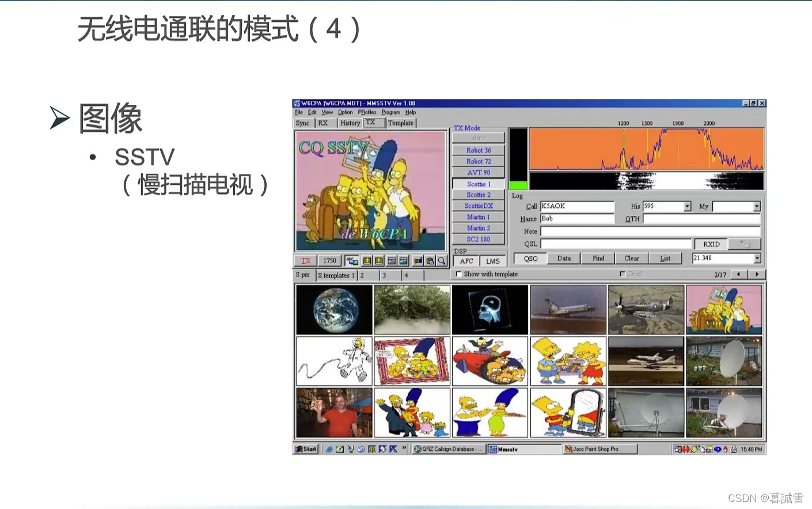Click the Auto TX mode button
The image size is (812, 509).
[479, 138]
